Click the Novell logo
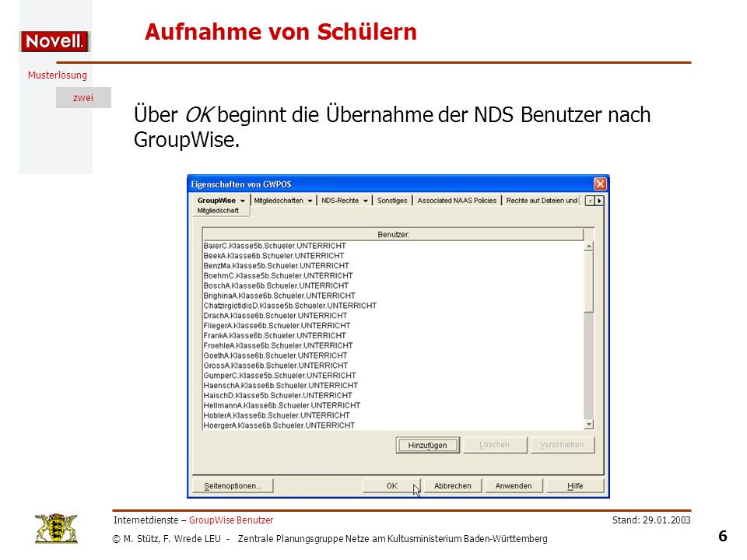747x560 pixels. pos(54,41)
